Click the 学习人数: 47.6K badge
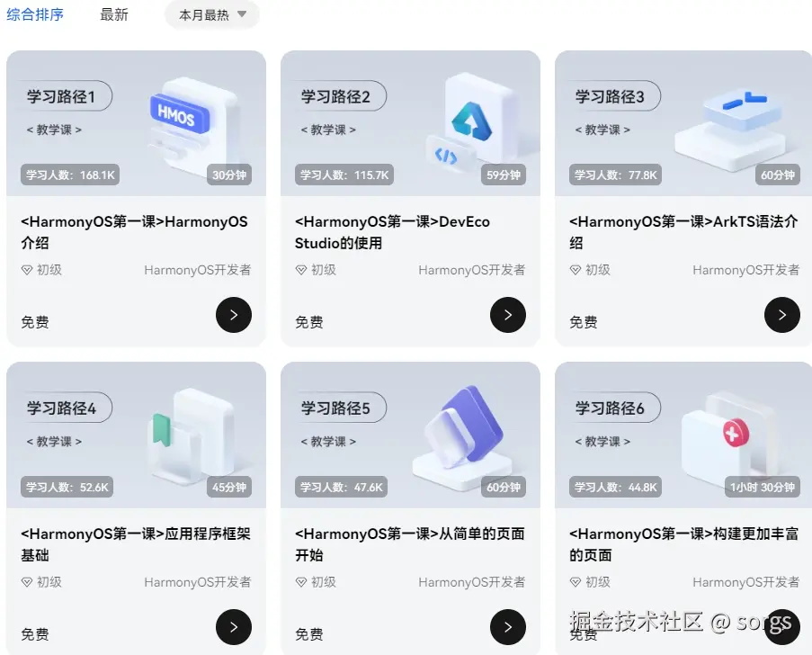This screenshot has height=655, width=812. 342,487
